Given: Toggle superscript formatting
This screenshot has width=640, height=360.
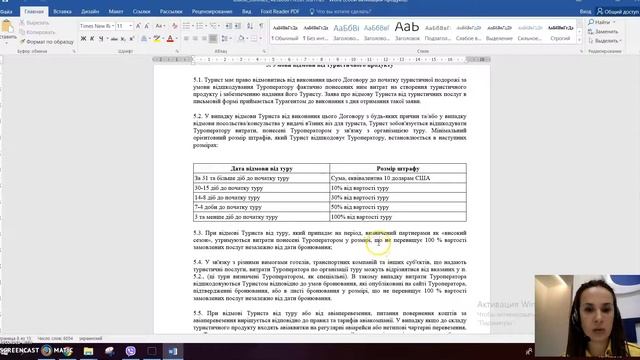Looking at the screenshot, I should [x=131, y=39].
